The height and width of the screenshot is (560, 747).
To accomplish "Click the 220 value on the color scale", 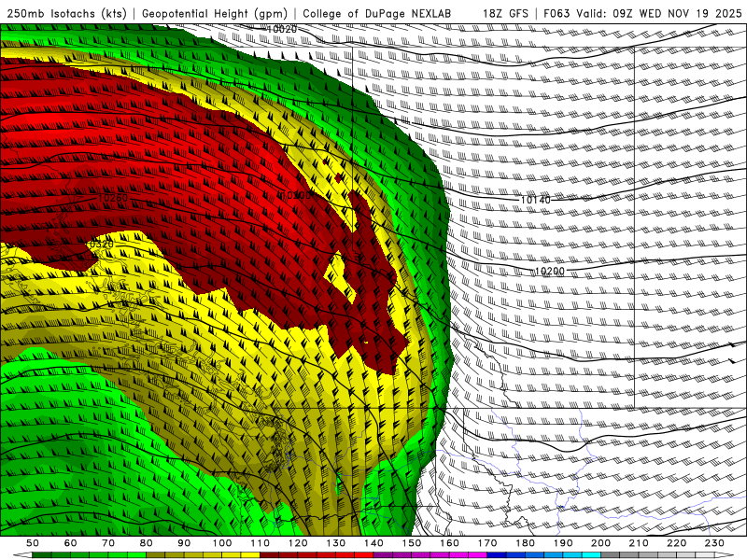I will pyautogui.click(x=676, y=543).
